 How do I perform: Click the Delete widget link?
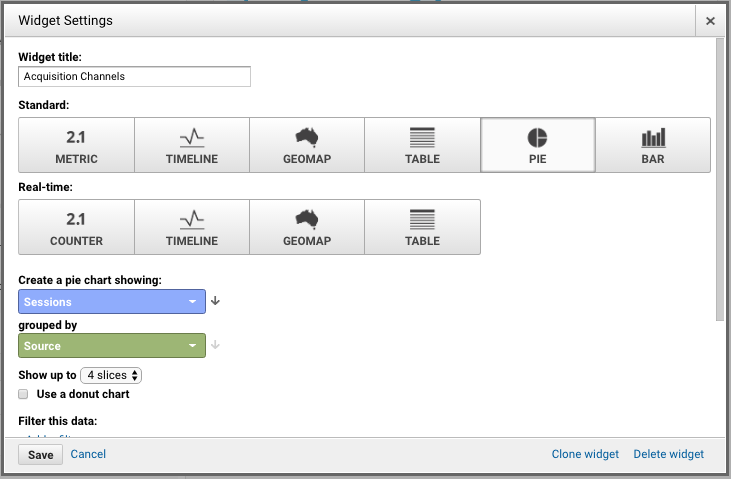point(669,454)
